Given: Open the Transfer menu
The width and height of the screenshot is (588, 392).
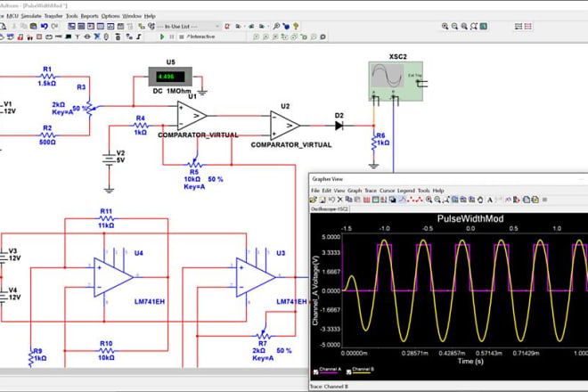Looking at the screenshot, I should 53,16.
